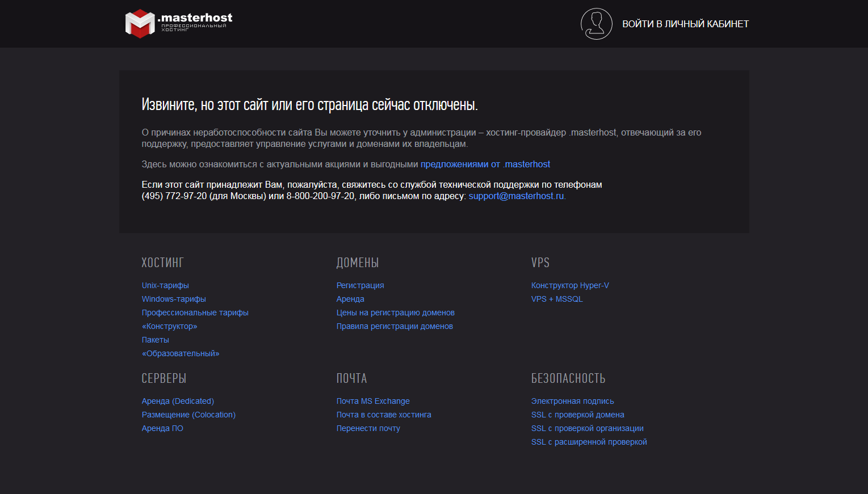Image resolution: width=868 pixels, height=494 pixels.
Task: Open the предложениями от .masterhost link
Action: tap(485, 164)
